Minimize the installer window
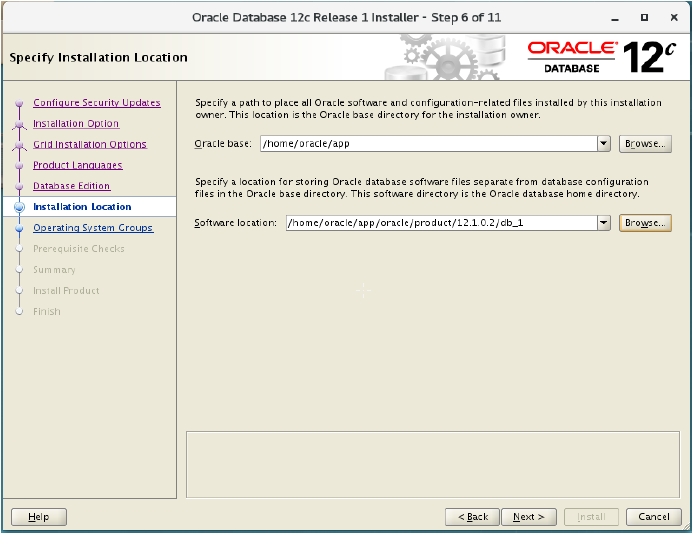The width and height of the screenshot is (693, 534). pos(615,18)
